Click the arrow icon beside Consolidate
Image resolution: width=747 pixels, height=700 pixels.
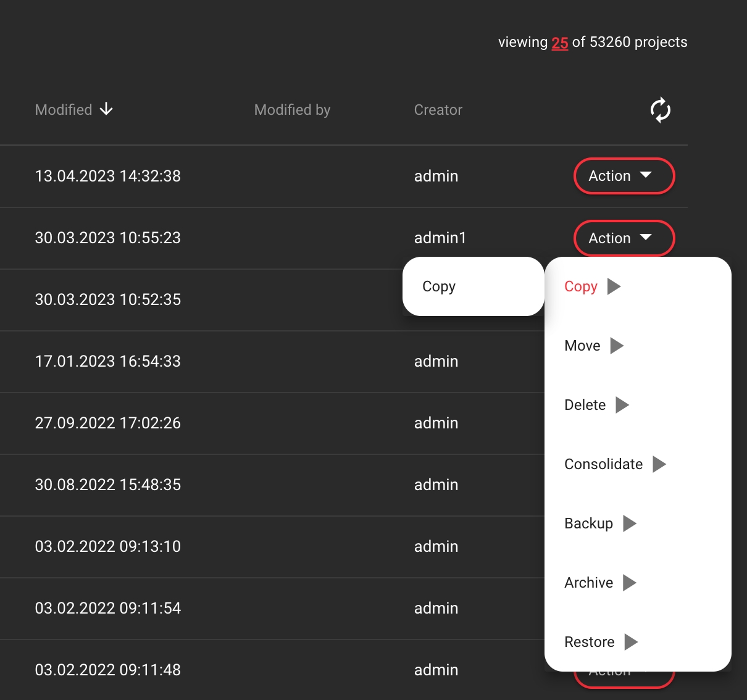(x=659, y=464)
